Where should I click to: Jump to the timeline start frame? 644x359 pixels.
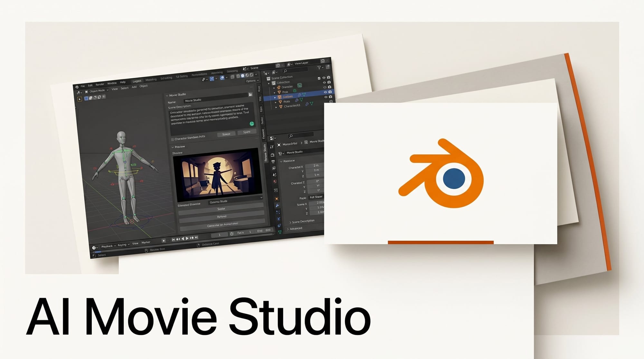click(173, 240)
